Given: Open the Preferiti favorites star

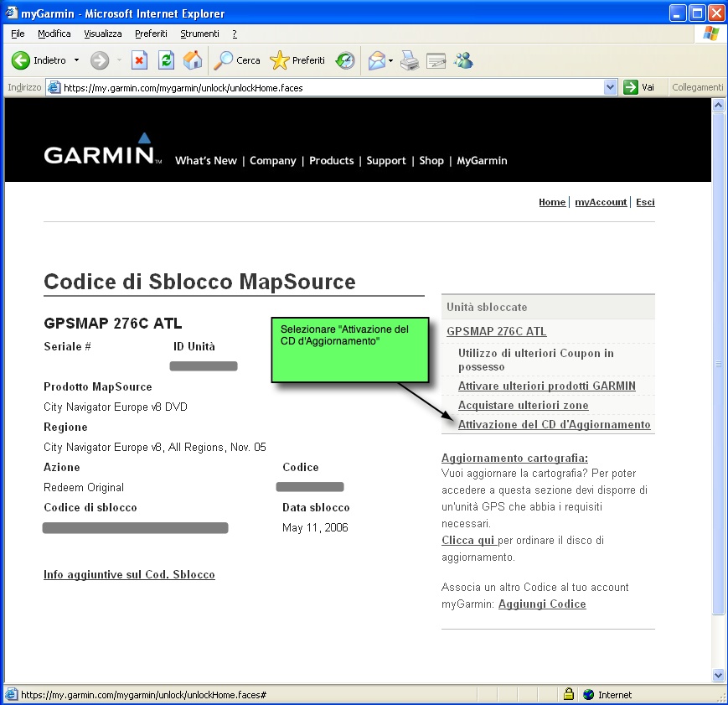Looking at the screenshot, I should click(297, 60).
